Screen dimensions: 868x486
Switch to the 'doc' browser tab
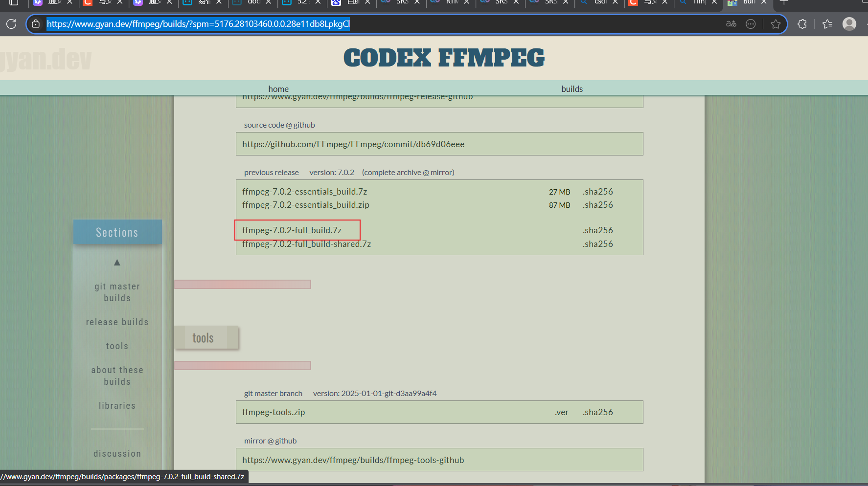(x=252, y=2)
